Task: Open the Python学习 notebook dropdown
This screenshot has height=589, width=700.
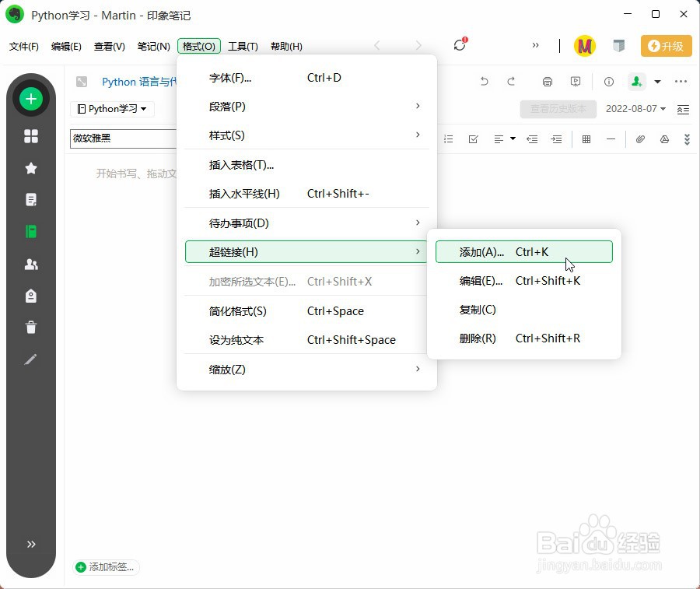Action: click(112, 109)
